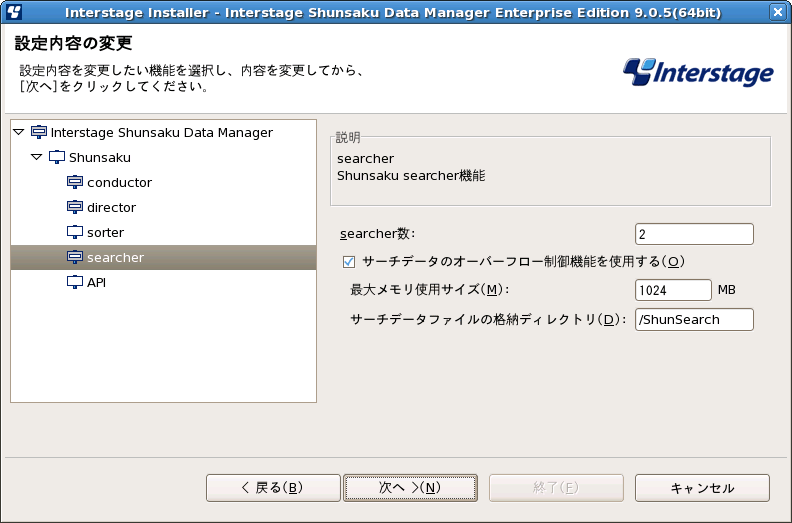
Task: Click the maximum memory size field
Action: [673, 290]
